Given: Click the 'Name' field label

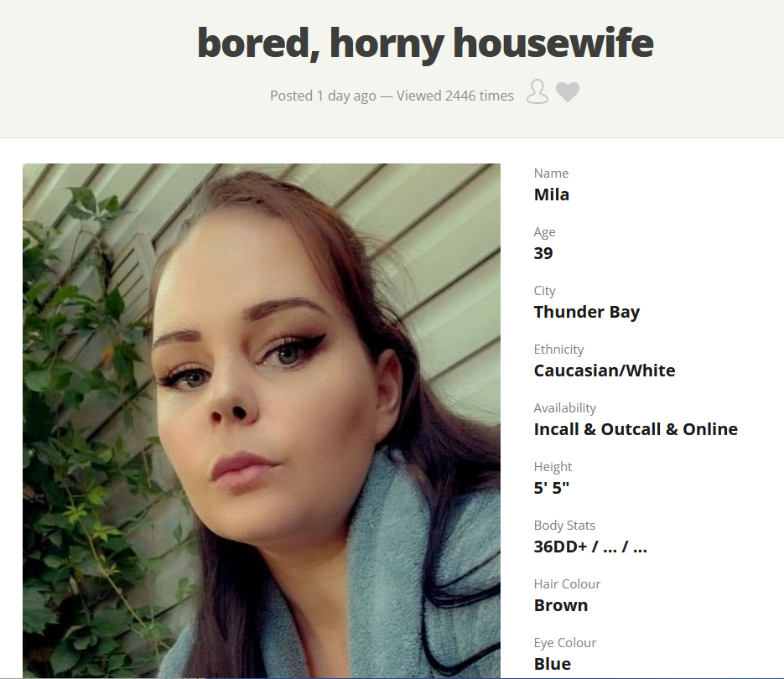Looking at the screenshot, I should click(551, 174).
